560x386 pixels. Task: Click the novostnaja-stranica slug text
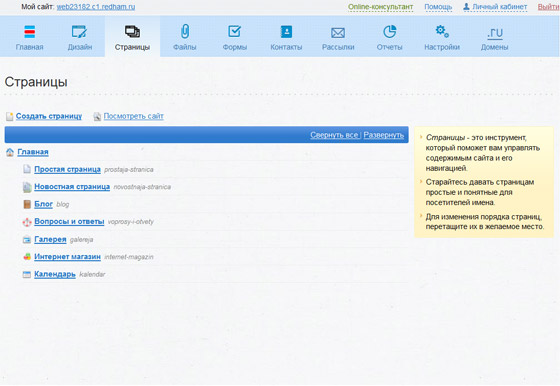142,187
